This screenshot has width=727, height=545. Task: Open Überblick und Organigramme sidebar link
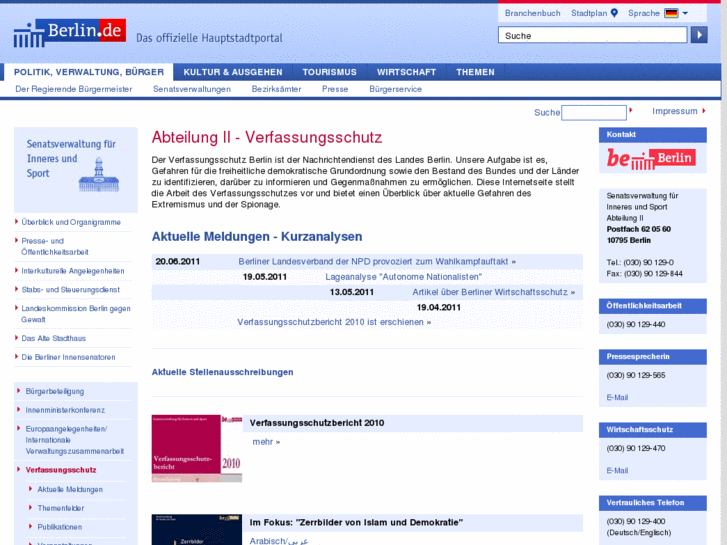(71, 222)
